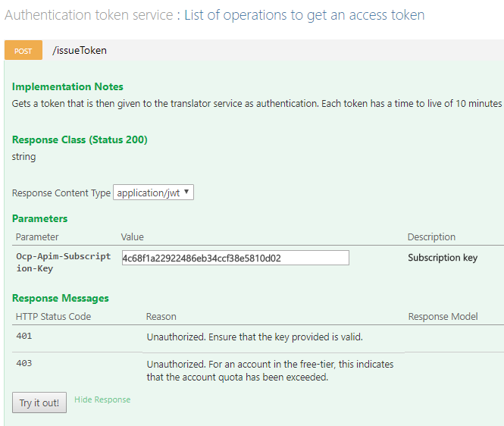Image resolution: width=504 pixels, height=426 pixels.
Task: Click the Ocp-Apim-Subscription-Key parameter name
Action: pos(63,262)
